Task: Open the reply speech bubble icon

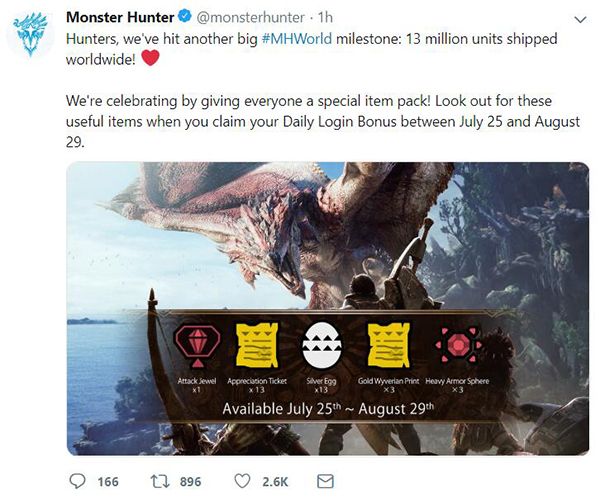Action: [78, 481]
